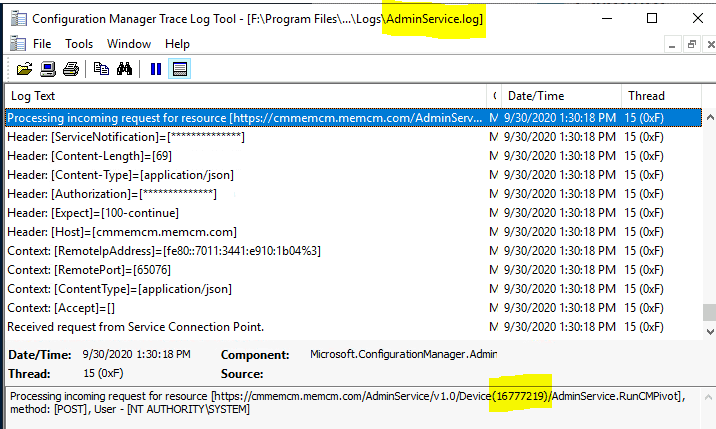
Task: Sort by the Log Text column header
Action: [x=246, y=96]
